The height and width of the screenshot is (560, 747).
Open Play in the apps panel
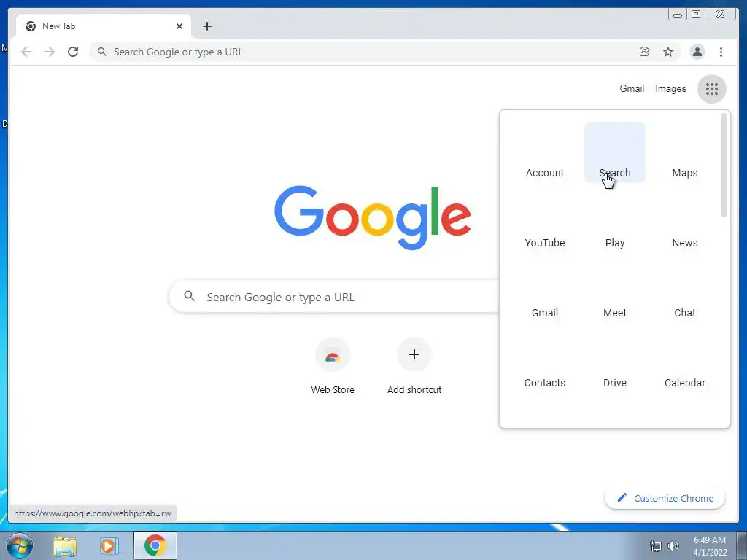click(x=614, y=222)
